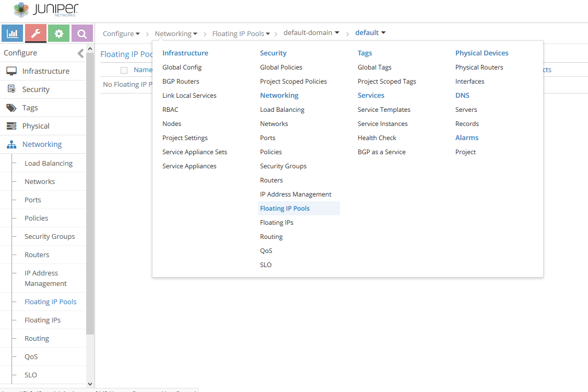
Task: Choose Global Policies in the Security menu
Action: coord(281,67)
